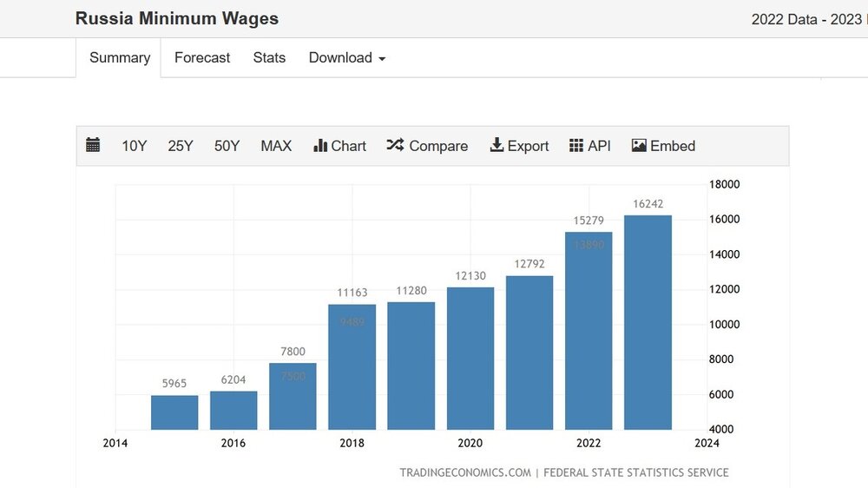This screenshot has height=488, width=868.
Task: Expand the Download dropdown menu
Action: pyautogui.click(x=346, y=58)
